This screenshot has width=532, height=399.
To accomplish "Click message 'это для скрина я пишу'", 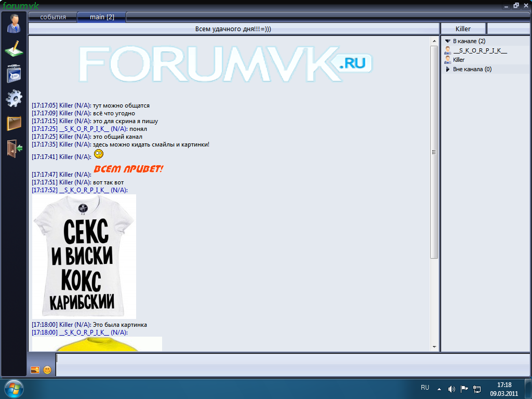I will [126, 121].
